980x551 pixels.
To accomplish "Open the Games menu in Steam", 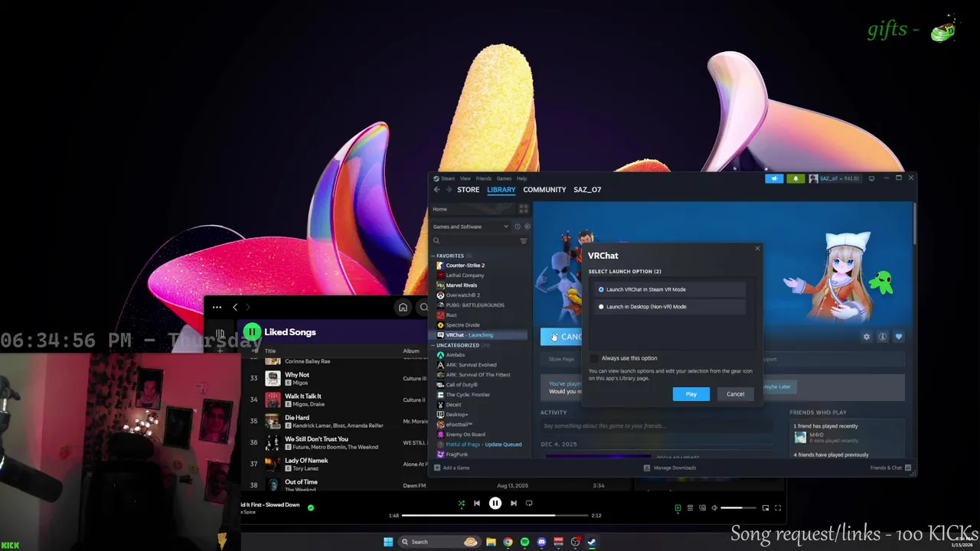I will (504, 178).
